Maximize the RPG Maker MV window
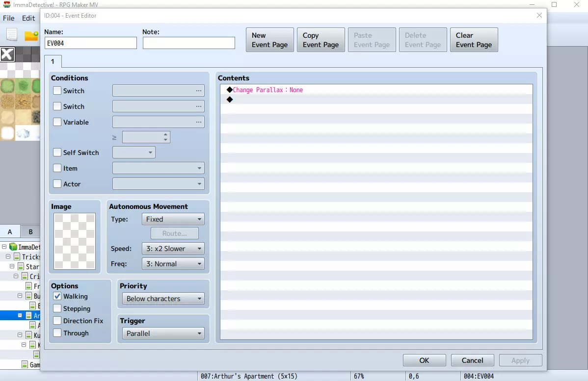The height and width of the screenshot is (381, 588). click(x=554, y=4)
